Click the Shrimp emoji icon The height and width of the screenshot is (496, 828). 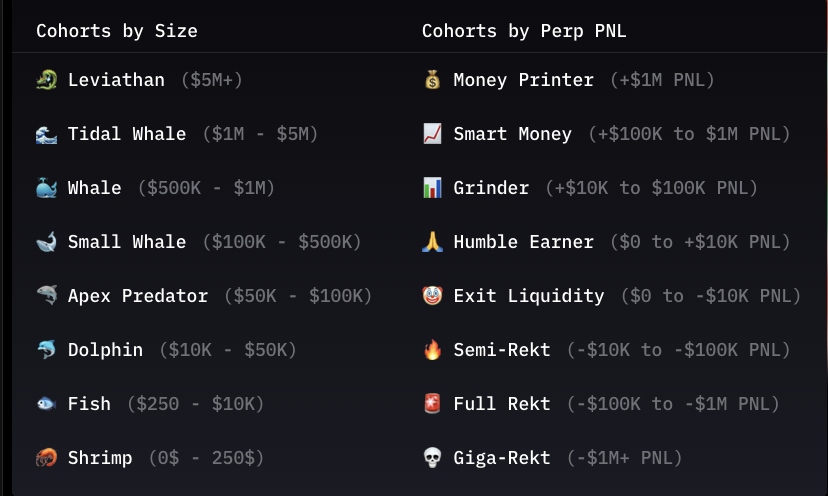(x=46, y=458)
